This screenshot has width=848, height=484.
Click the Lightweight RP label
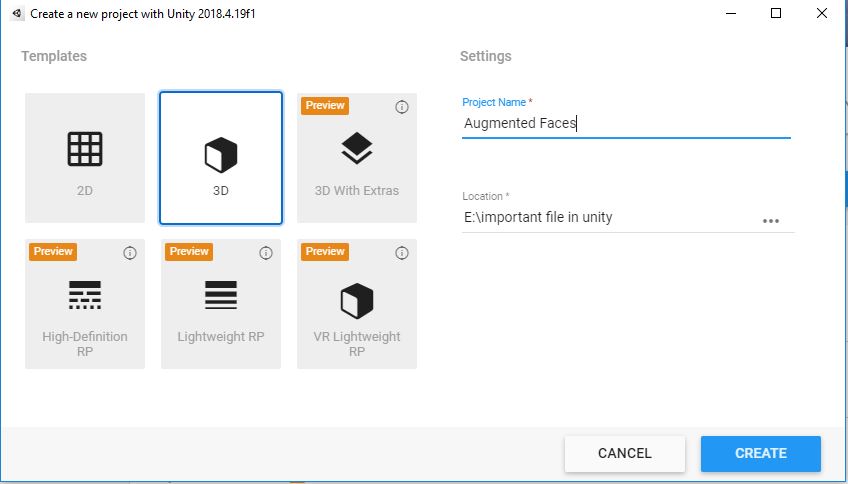(x=221, y=336)
